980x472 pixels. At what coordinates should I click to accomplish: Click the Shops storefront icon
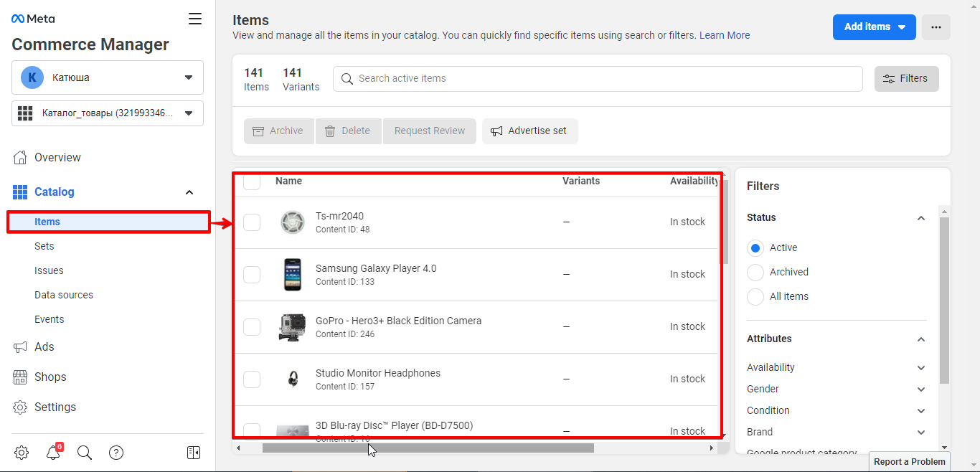pos(21,377)
